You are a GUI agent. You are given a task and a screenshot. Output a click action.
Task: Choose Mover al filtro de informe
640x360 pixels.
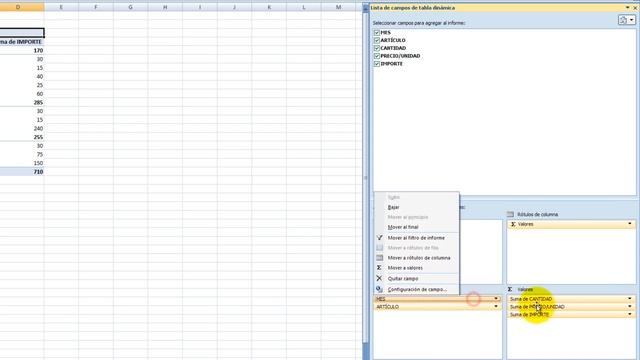(x=417, y=238)
